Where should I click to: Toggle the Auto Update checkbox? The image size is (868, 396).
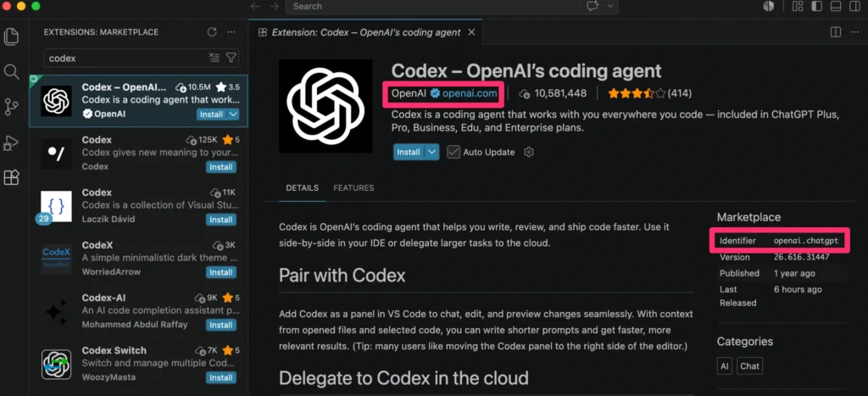[x=453, y=152]
